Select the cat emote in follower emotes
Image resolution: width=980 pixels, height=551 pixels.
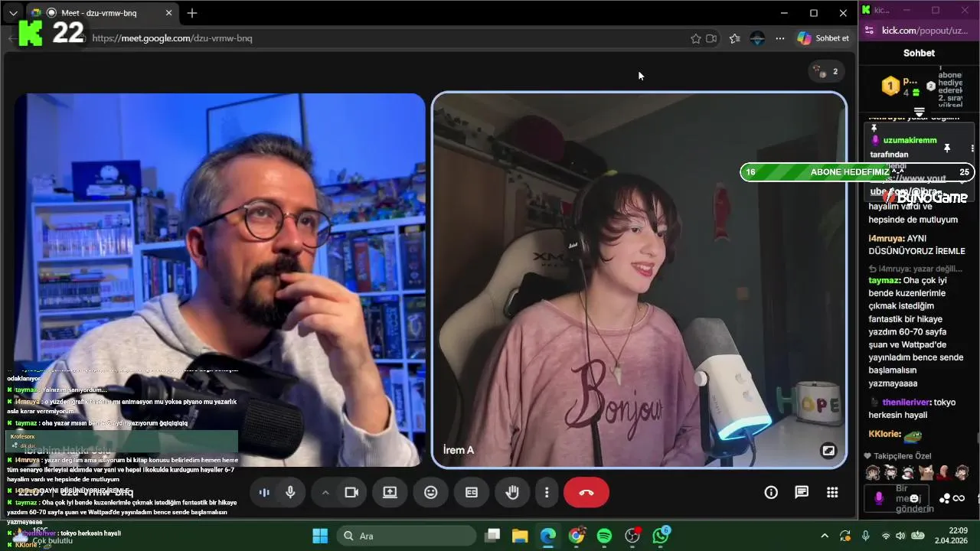pos(926,472)
